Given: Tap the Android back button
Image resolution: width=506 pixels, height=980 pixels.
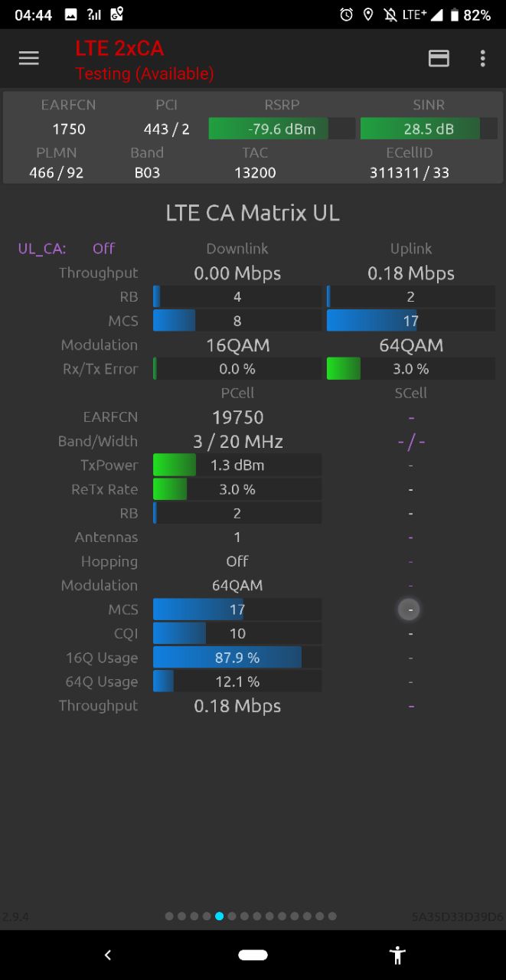Looking at the screenshot, I should pos(108,955).
